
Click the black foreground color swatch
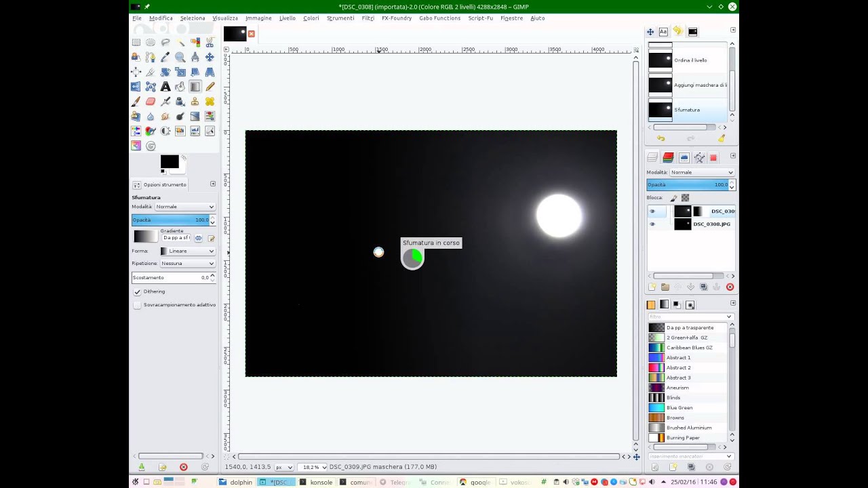point(169,161)
